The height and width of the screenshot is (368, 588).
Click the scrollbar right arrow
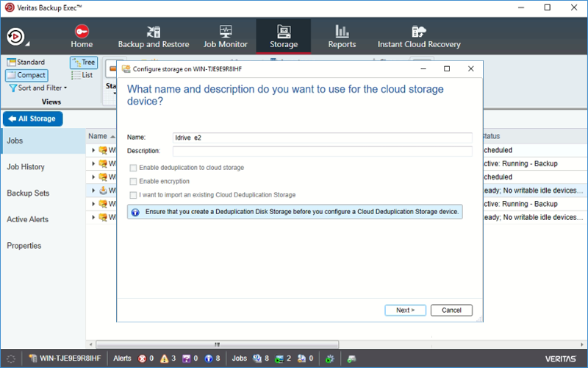coord(582,344)
